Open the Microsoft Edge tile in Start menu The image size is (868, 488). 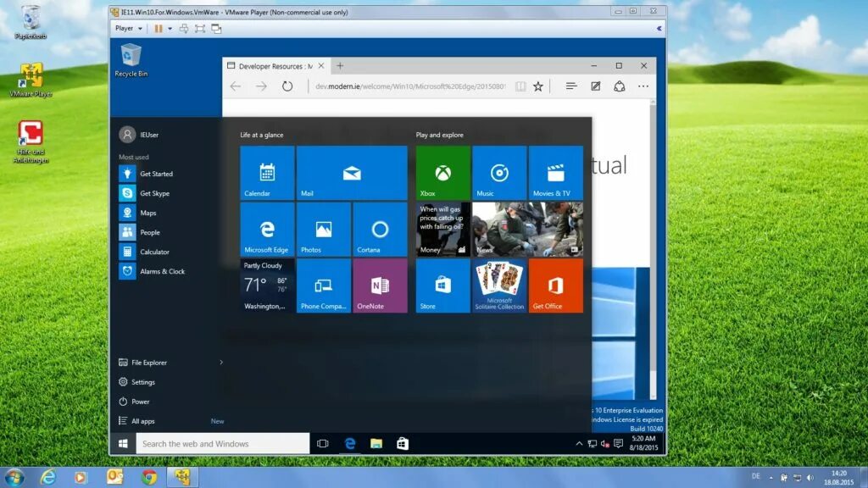(x=265, y=229)
